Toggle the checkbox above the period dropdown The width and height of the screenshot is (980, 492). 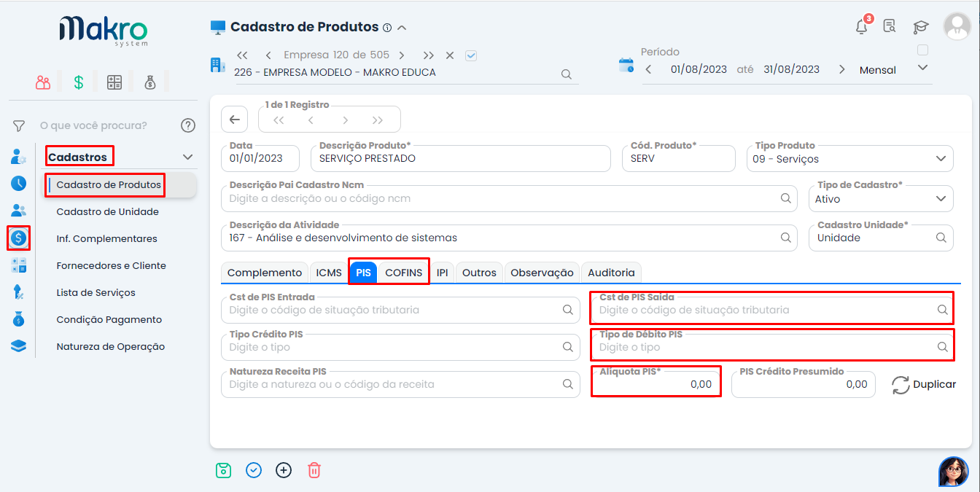pos(922,50)
